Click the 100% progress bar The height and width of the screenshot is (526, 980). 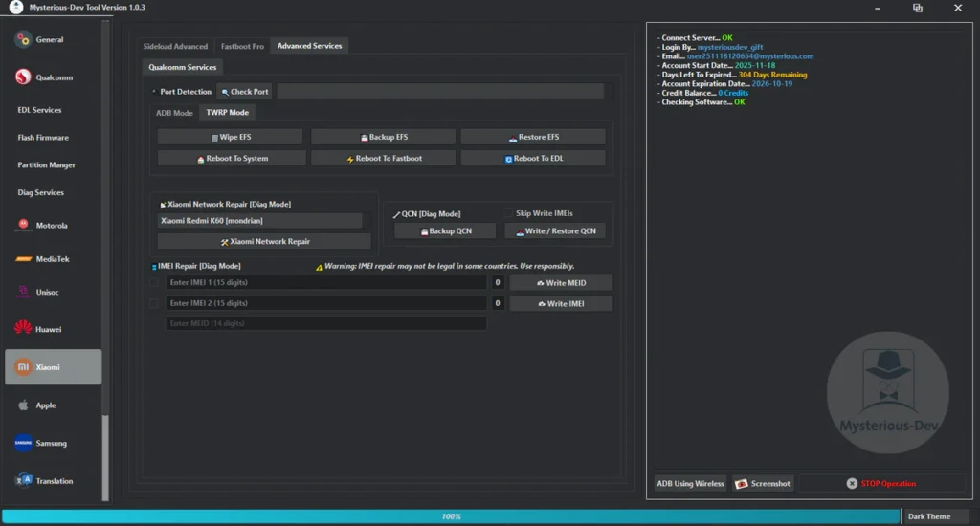pos(450,516)
